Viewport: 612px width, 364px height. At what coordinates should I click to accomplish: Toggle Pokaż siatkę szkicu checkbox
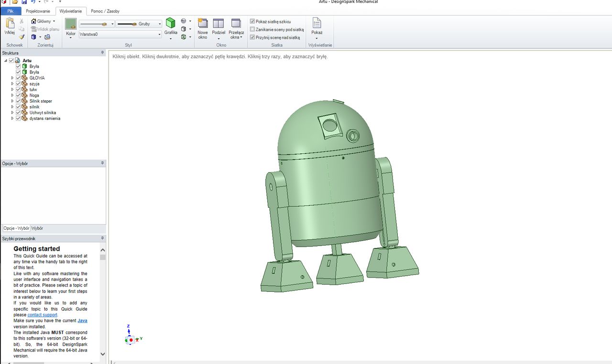(x=252, y=21)
